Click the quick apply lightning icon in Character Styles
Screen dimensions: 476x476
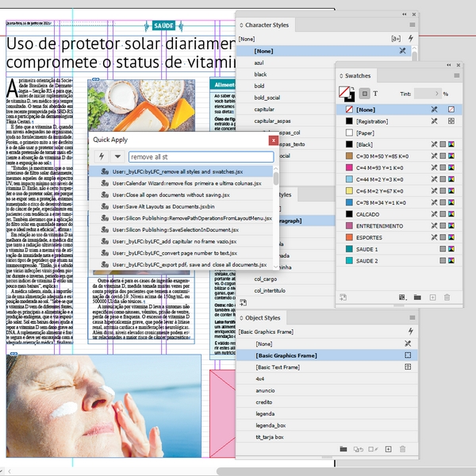point(411,38)
